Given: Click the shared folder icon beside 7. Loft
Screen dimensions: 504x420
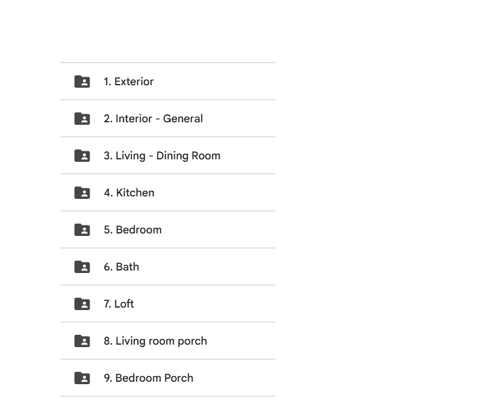Looking at the screenshot, I should coord(82,303).
